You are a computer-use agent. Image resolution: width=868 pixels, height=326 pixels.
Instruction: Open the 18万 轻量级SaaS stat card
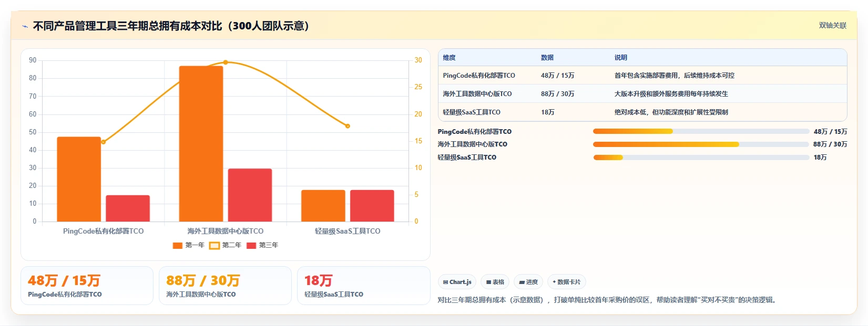tap(364, 286)
